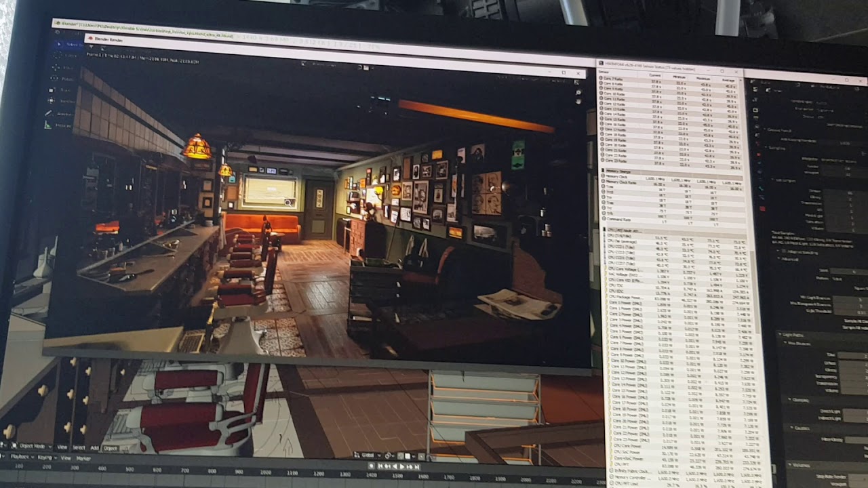Open the timeline View menu
The height and width of the screenshot is (488, 868).
[x=66, y=458]
